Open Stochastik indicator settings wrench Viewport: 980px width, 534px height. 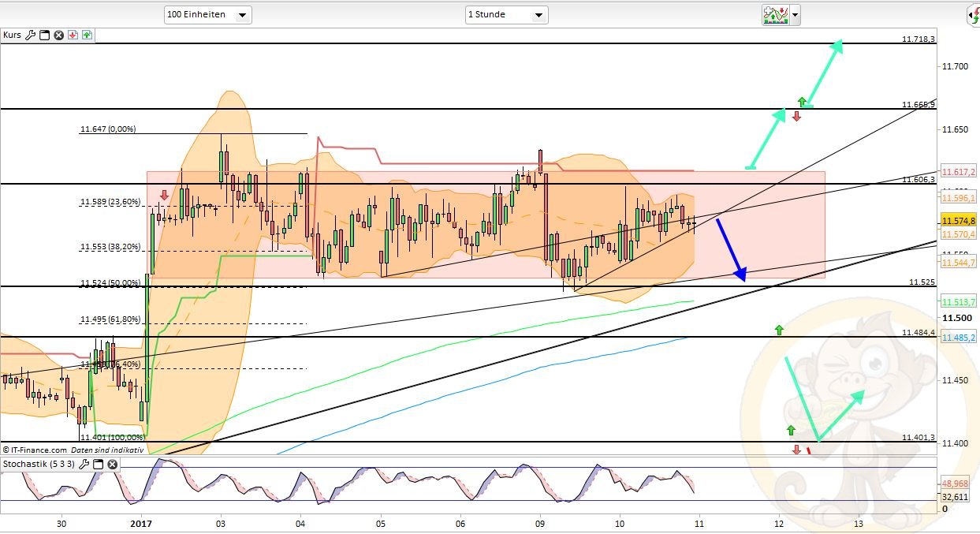84,464
